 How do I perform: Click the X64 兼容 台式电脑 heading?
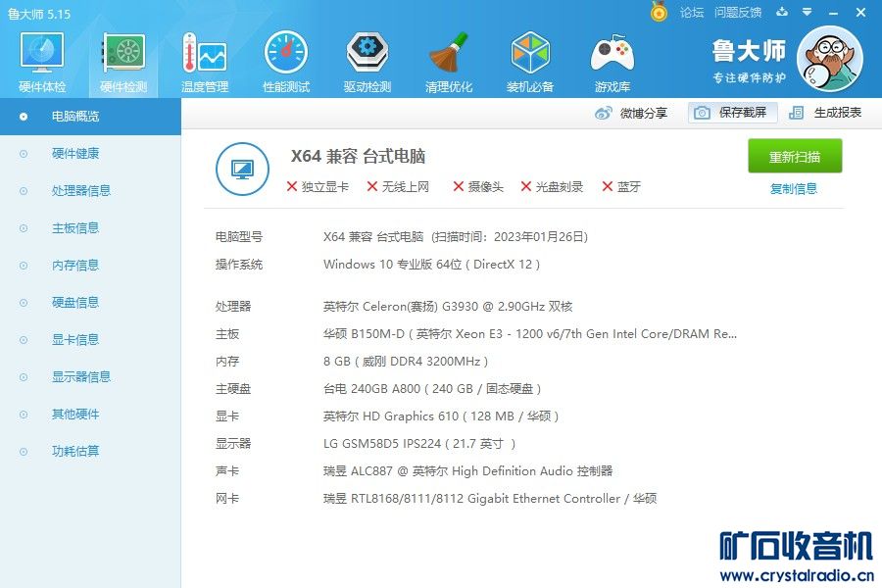[x=358, y=156]
